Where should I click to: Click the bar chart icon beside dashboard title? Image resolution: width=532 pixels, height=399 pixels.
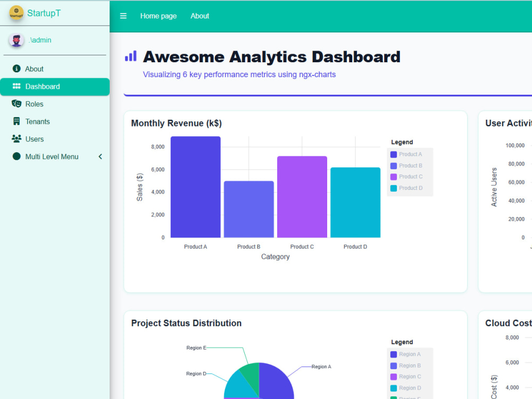(x=131, y=56)
